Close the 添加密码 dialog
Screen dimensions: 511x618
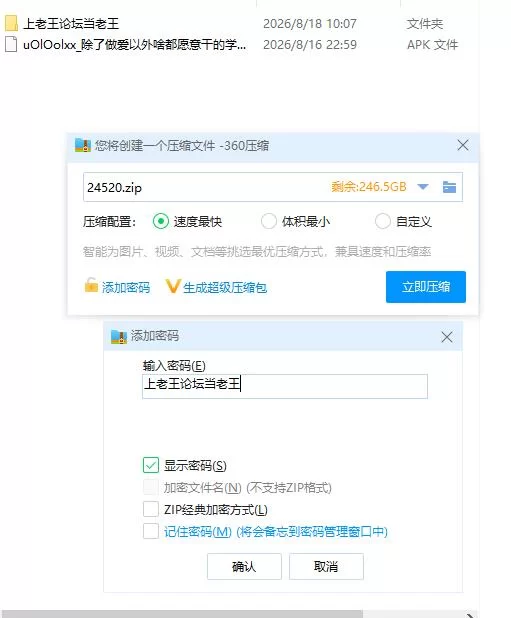pos(447,337)
